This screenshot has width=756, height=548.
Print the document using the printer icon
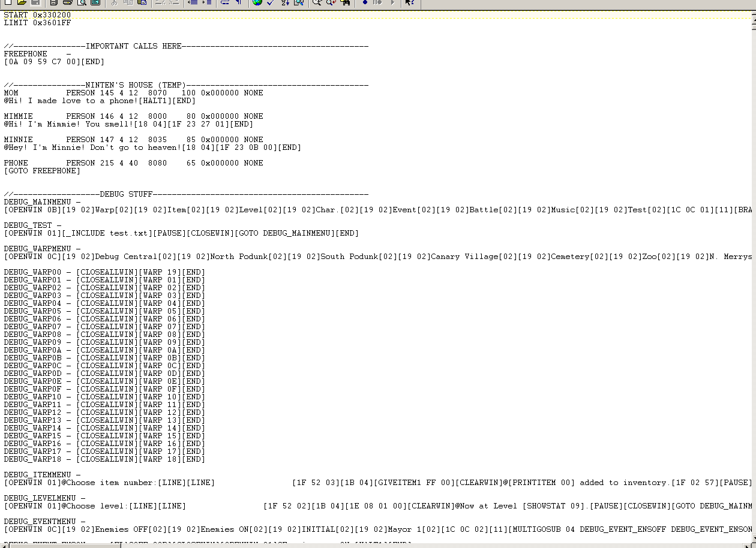(68, 2)
